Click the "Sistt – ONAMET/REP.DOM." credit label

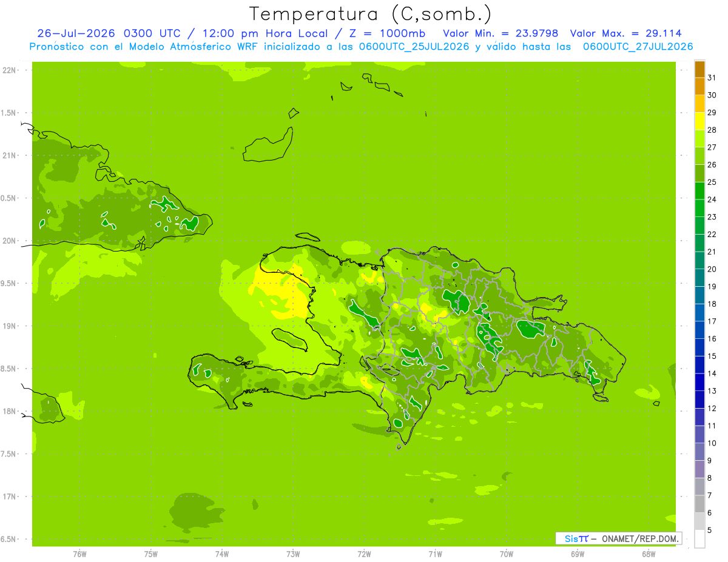pyautogui.click(x=618, y=538)
